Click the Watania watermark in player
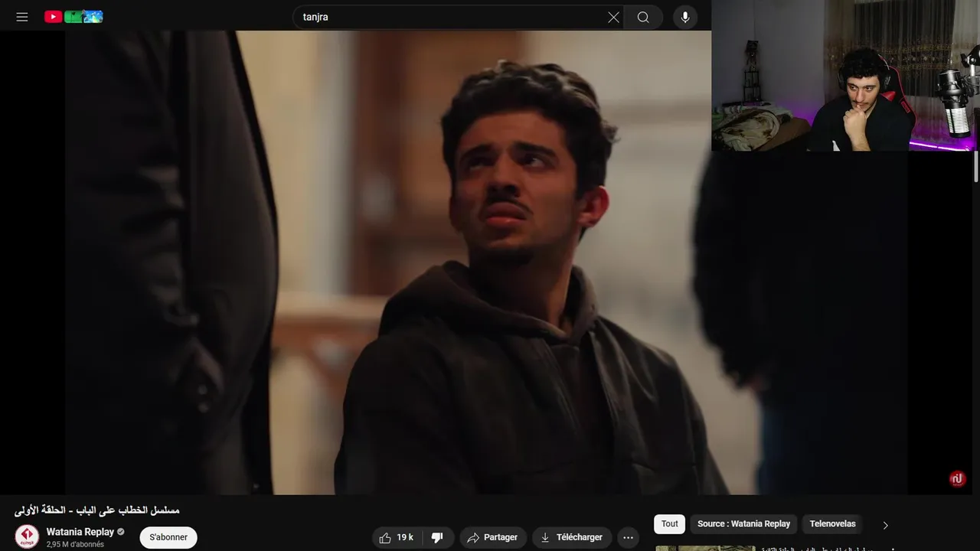The image size is (980, 551). [957, 479]
